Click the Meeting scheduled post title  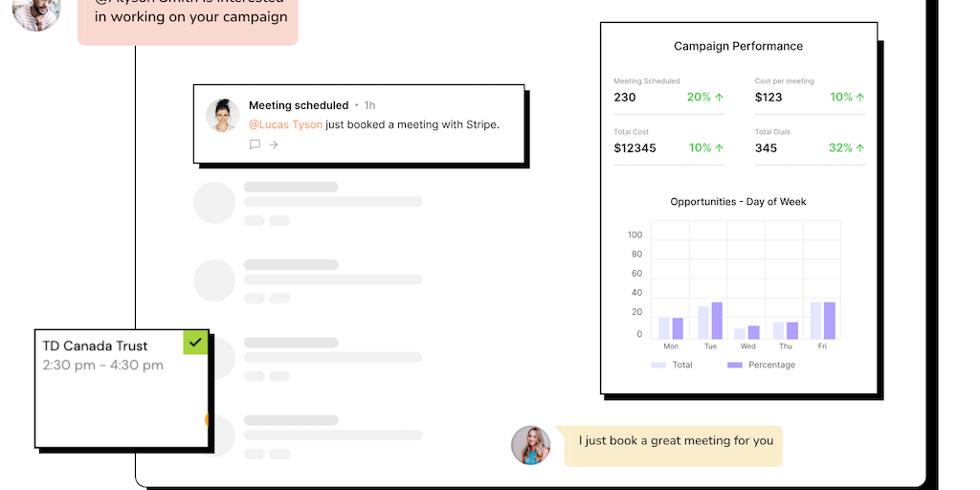point(299,105)
